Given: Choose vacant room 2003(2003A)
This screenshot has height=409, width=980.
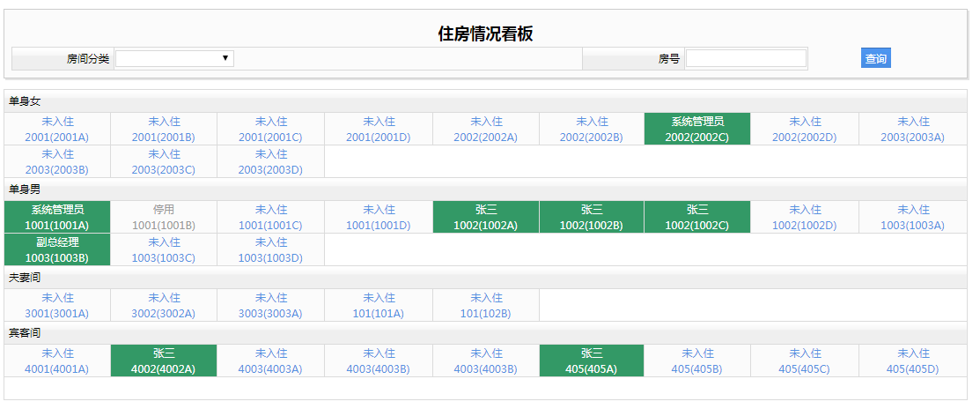Looking at the screenshot, I should point(912,130).
